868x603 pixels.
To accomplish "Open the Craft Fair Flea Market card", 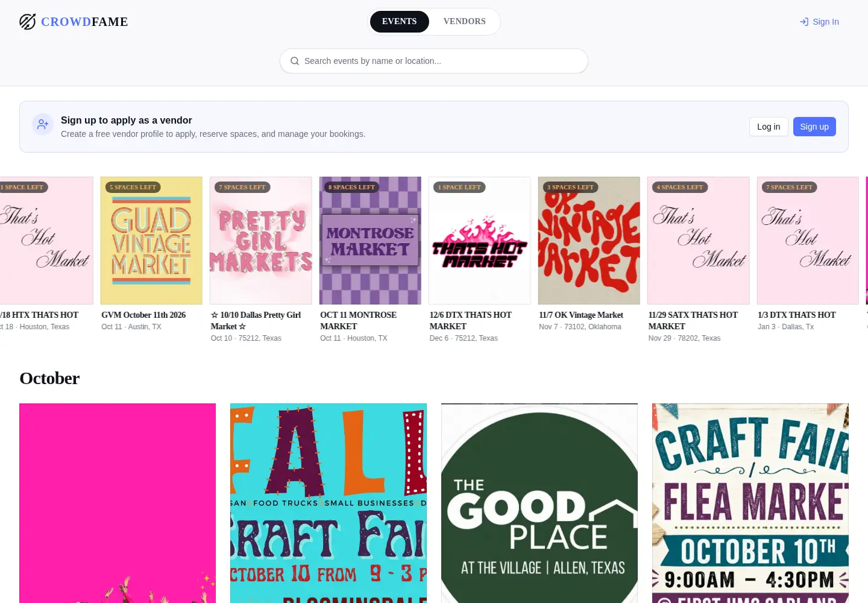I will 750,503.
